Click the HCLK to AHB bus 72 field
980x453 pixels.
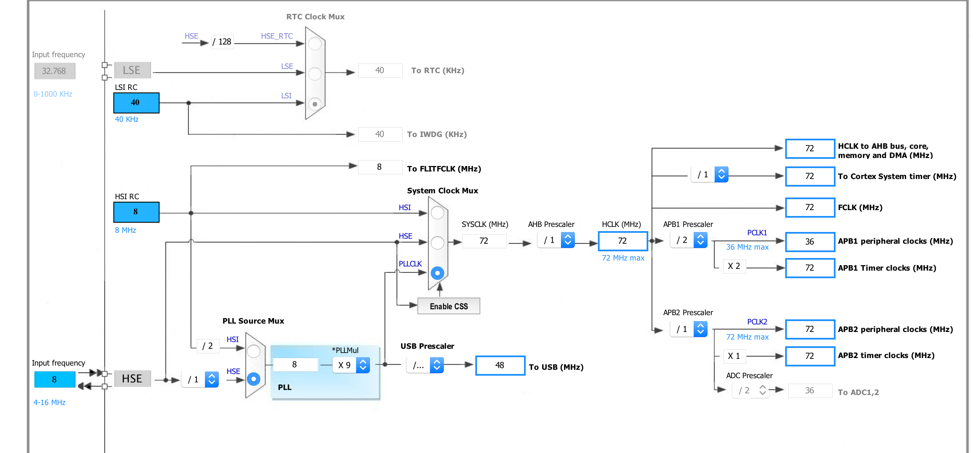[x=810, y=148]
